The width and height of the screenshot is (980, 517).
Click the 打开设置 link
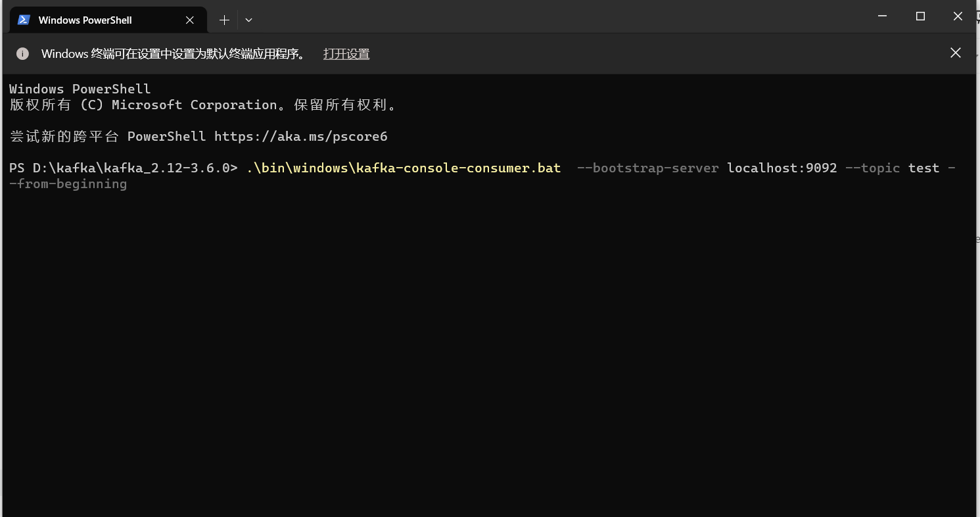(346, 54)
